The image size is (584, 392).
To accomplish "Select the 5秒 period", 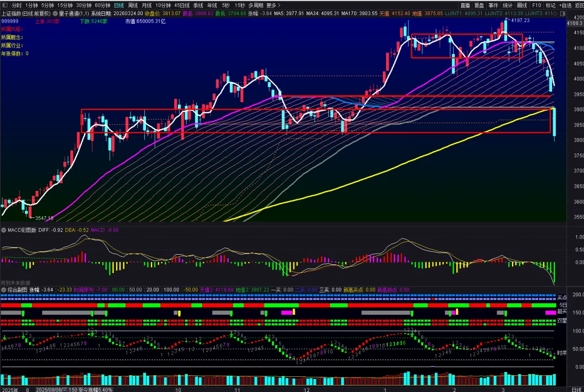I will pos(225,5).
